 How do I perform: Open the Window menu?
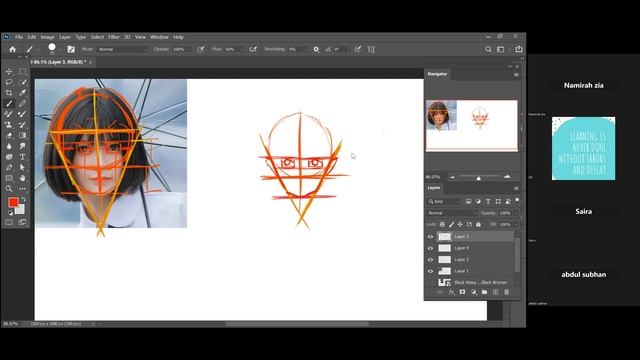tap(159, 37)
